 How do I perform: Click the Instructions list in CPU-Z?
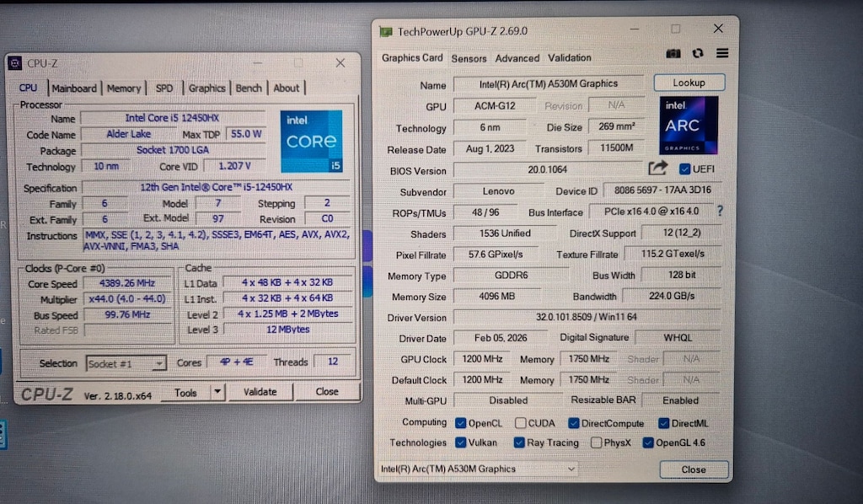[x=217, y=240]
